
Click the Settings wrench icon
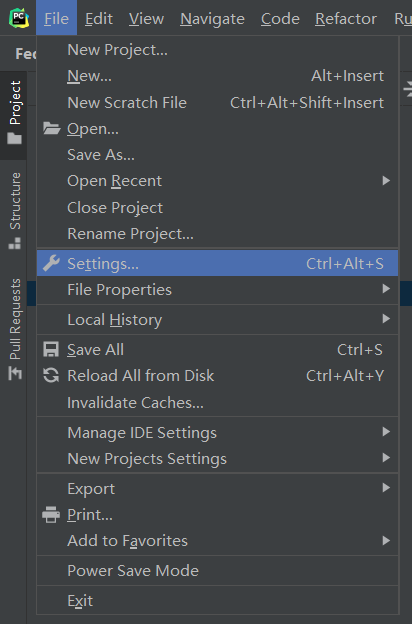tap(51, 263)
